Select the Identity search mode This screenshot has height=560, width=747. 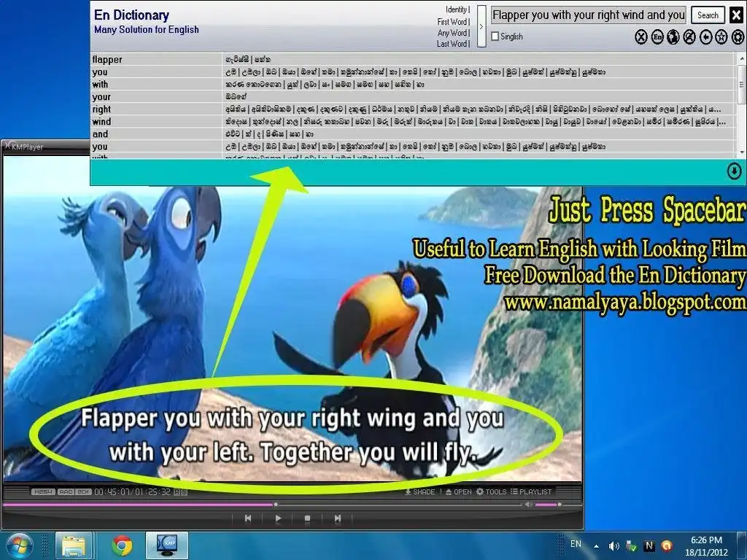pos(457,9)
